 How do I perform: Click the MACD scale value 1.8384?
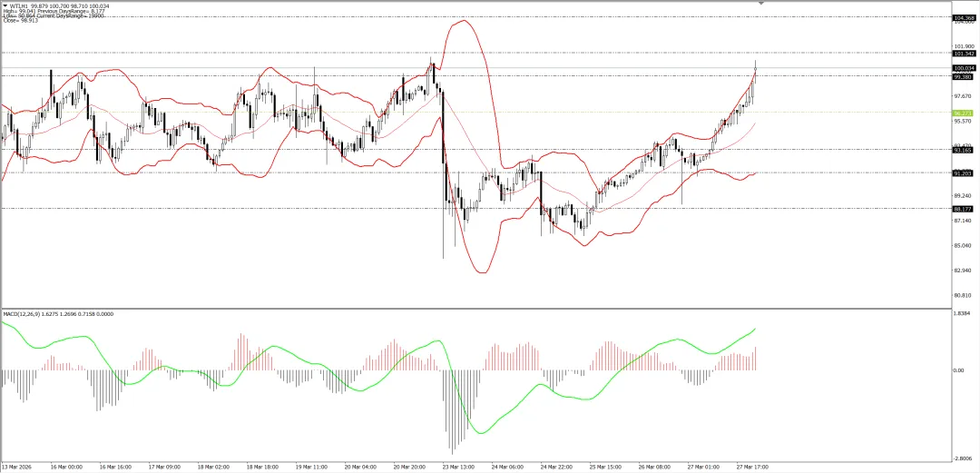pos(963,314)
